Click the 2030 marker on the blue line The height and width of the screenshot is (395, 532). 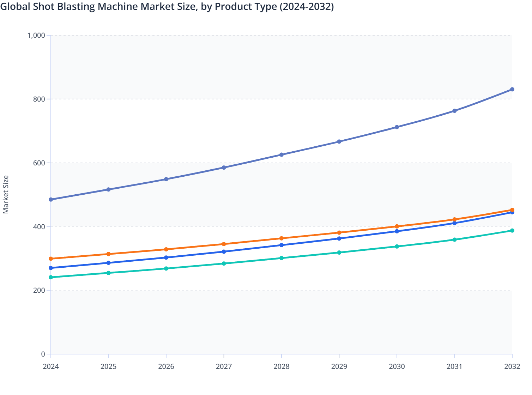(x=397, y=231)
